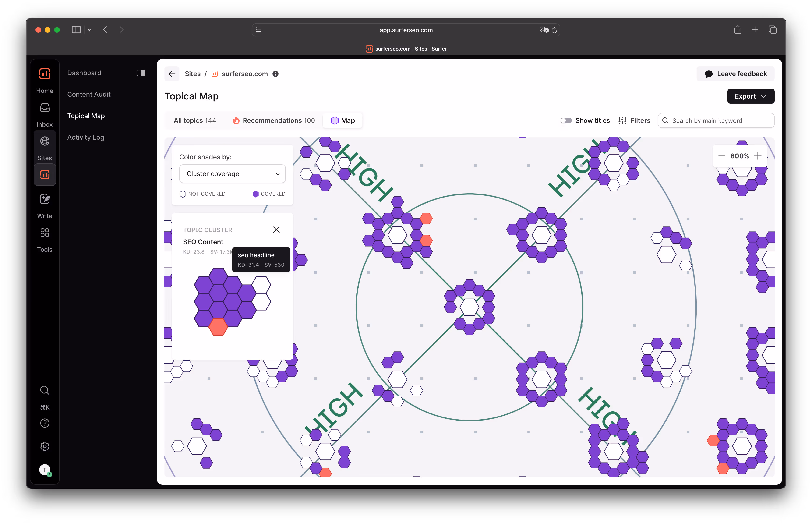Image resolution: width=812 pixels, height=523 pixels.
Task: Collapse the side panel toggle icon
Action: (141, 73)
